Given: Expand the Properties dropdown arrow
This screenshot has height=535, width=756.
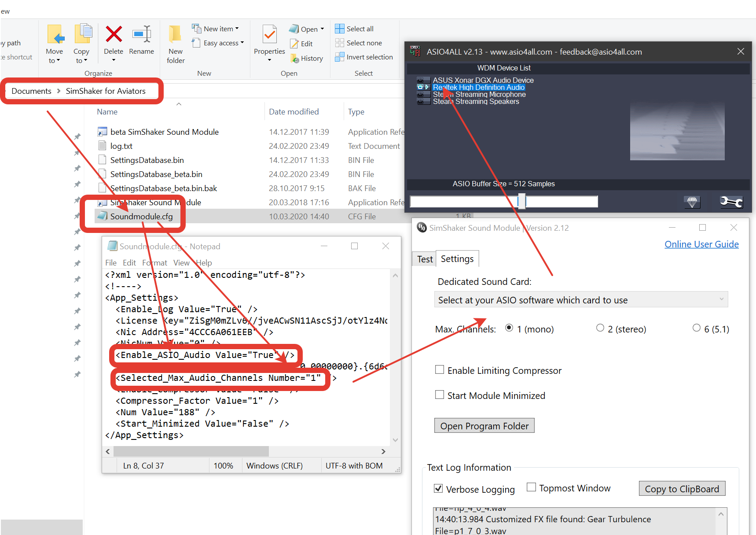Looking at the screenshot, I should (269, 60).
